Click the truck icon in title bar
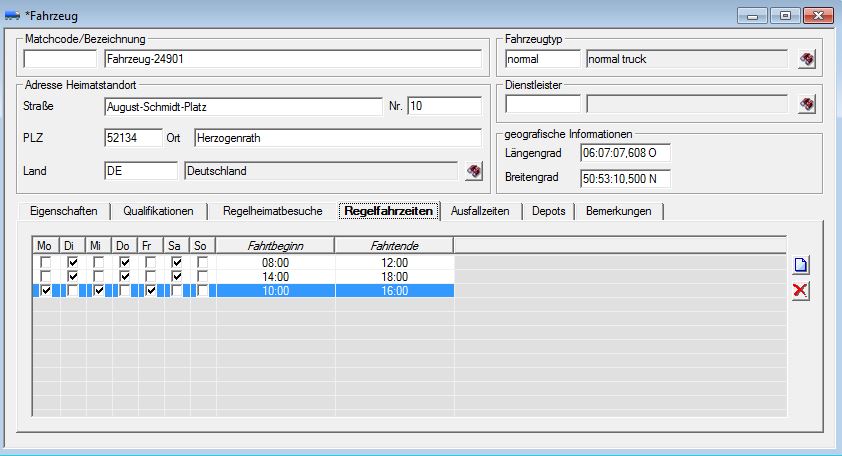 pos(12,16)
